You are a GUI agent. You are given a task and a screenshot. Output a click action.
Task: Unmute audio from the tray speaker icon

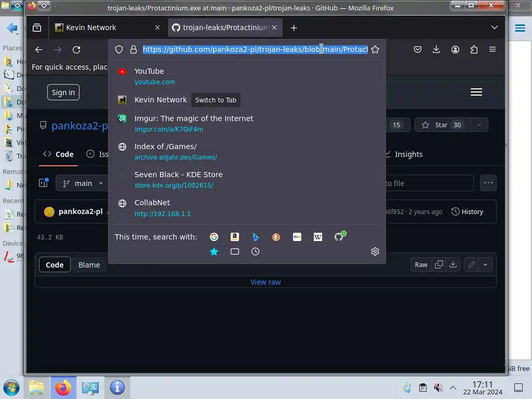coord(438,388)
